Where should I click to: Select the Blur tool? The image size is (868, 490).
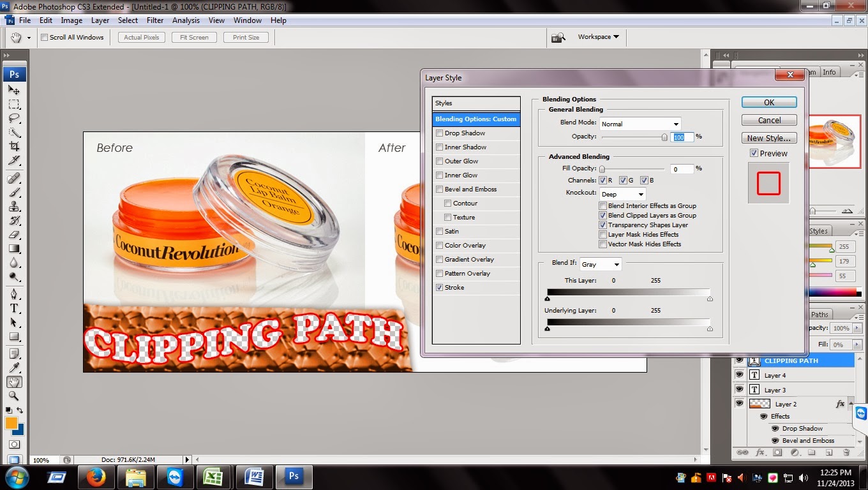tap(14, 262)
